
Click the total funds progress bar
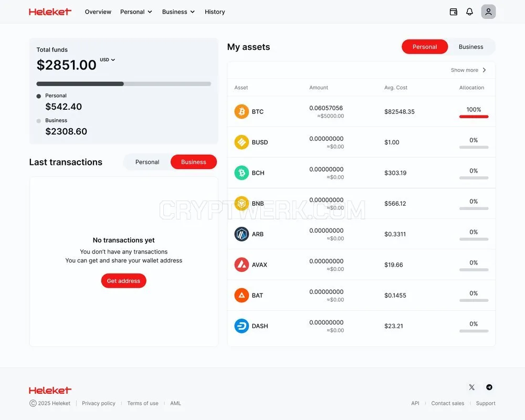point(123,83)
